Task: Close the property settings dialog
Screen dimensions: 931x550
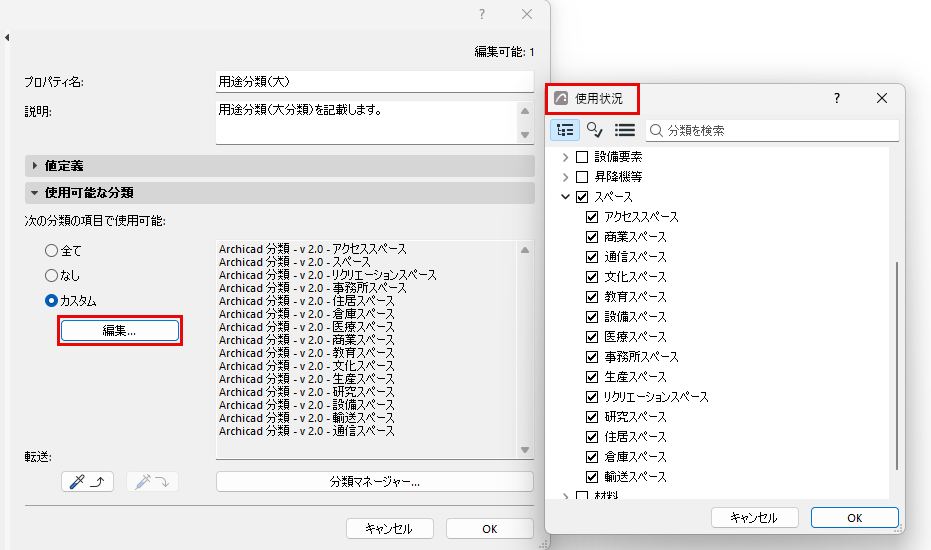Action: pyautogui.click(x=527, y=14)
